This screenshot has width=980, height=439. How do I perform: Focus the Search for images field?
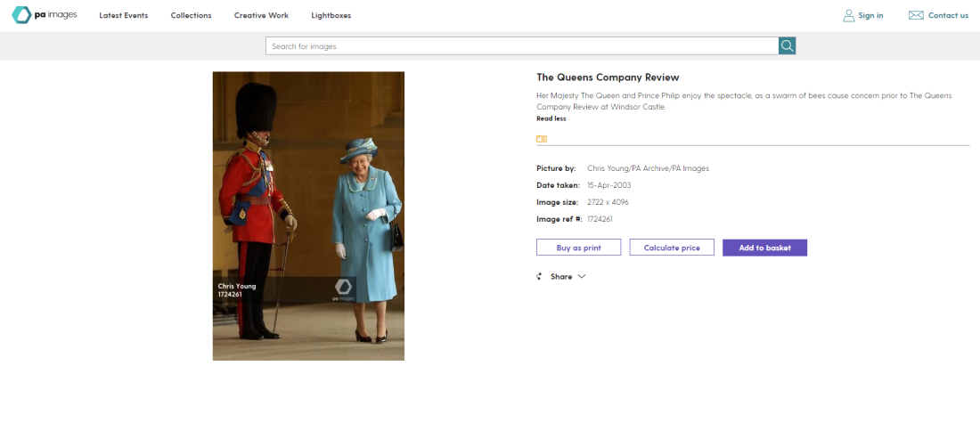(x=522, y=45)
